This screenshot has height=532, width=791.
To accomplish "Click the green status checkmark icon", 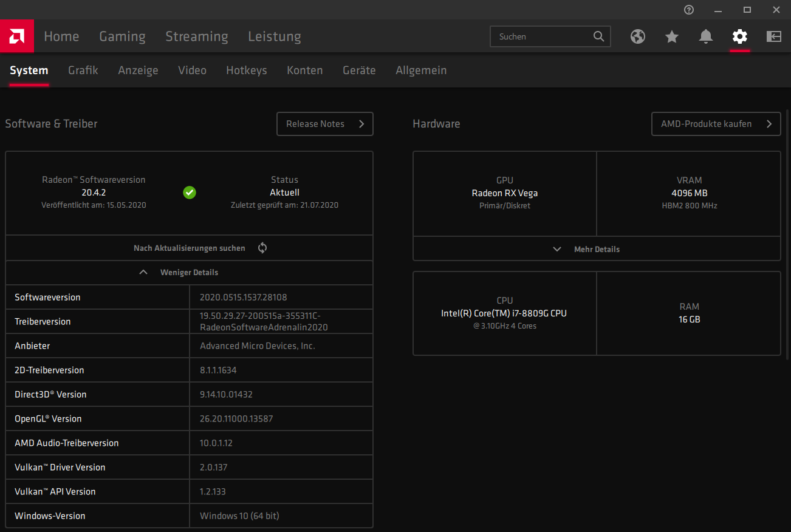I will [190, 193].
